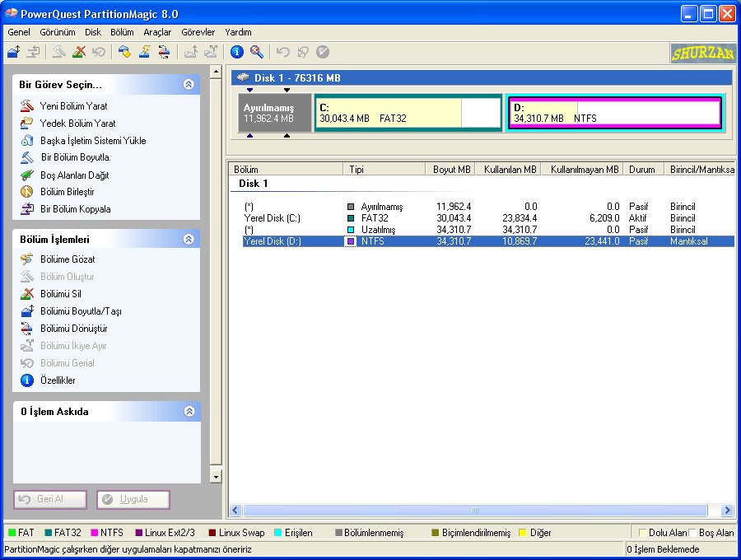
Task: Open the Genel menu
Action: (x=19, y=32)
